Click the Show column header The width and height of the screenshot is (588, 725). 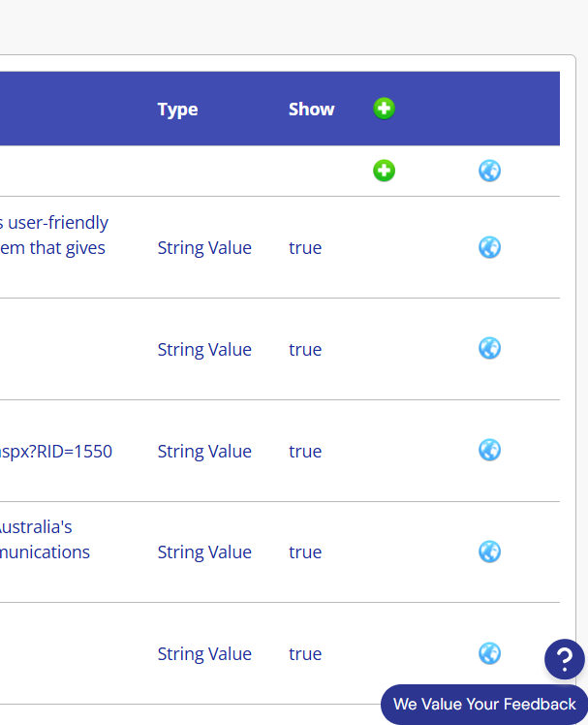tap(311, 110)
